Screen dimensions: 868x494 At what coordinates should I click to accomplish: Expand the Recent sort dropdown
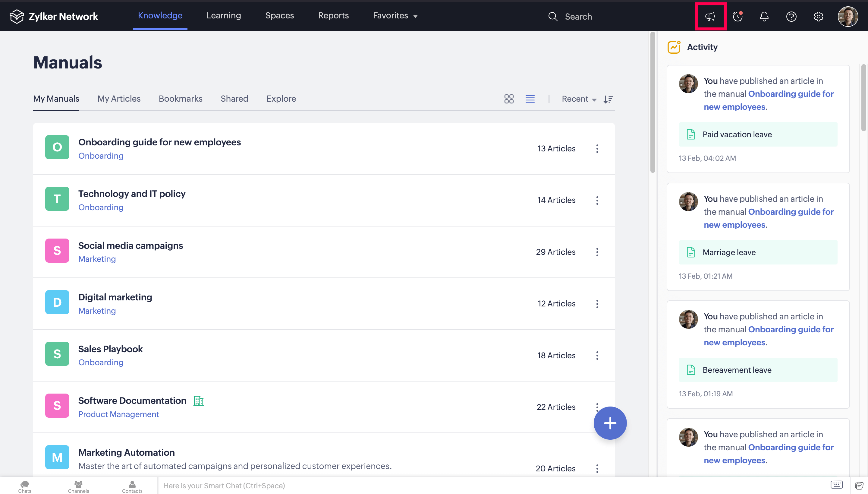[579, 99]
